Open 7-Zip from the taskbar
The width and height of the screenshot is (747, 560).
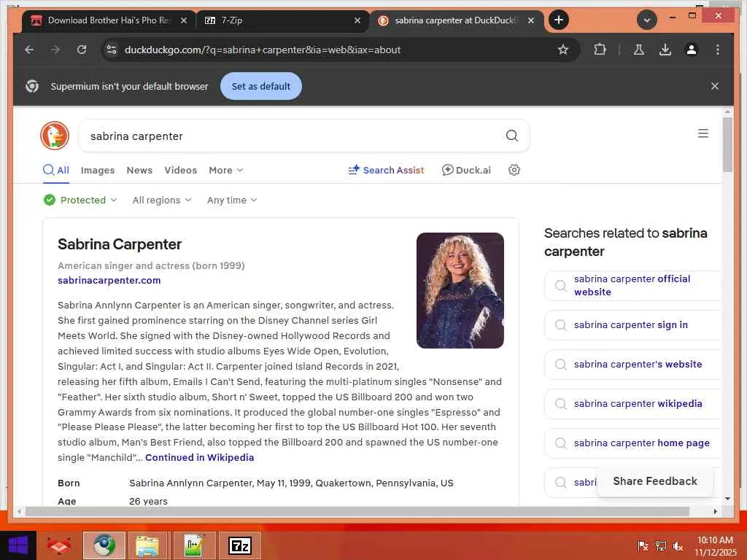239,545
